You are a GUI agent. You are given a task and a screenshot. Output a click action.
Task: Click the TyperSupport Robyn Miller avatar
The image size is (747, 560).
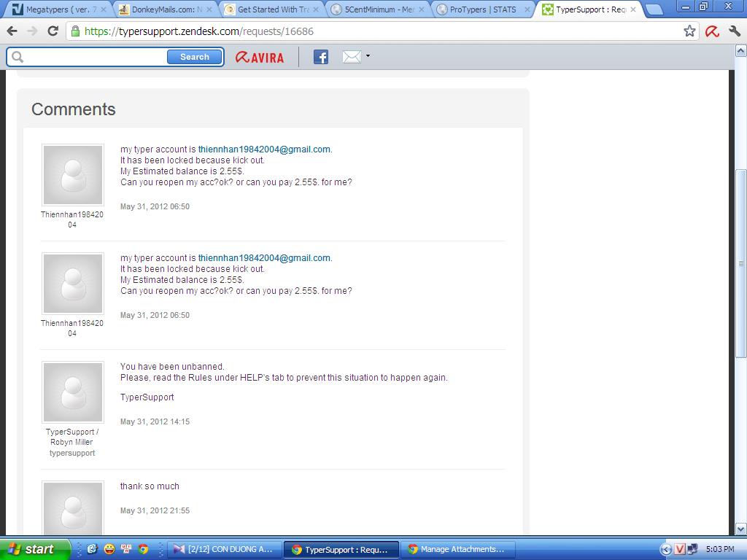[73, 392]
